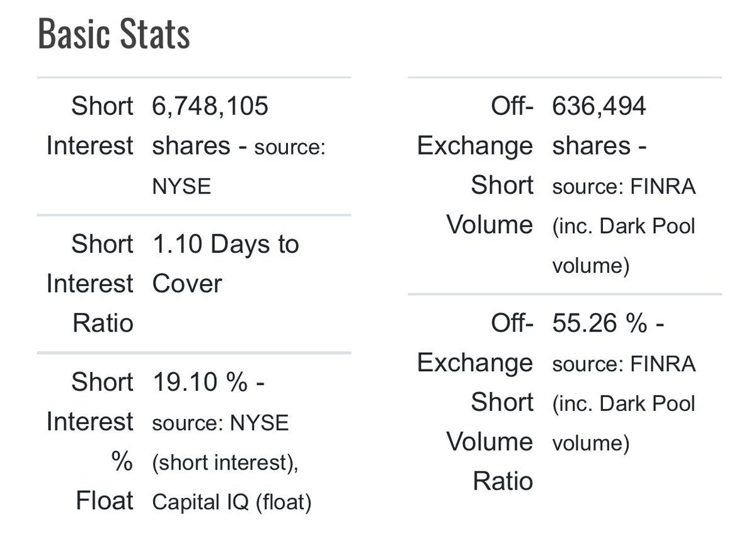Click the 1.10 Days to Cover value

point(226,263)
